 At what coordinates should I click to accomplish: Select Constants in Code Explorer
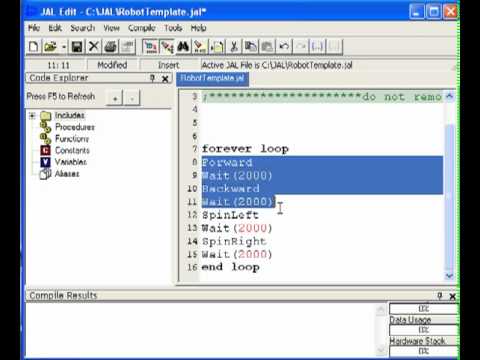tap(72, 150)
